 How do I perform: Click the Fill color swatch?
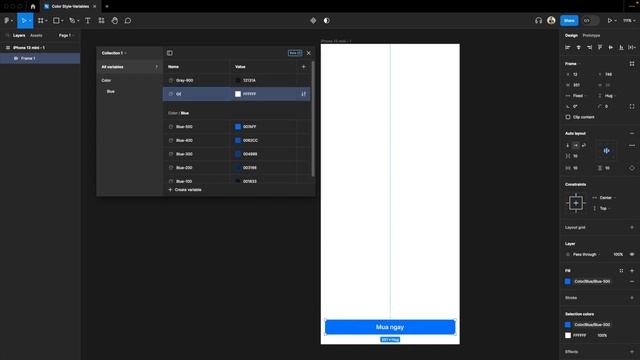tap(568, 282)
